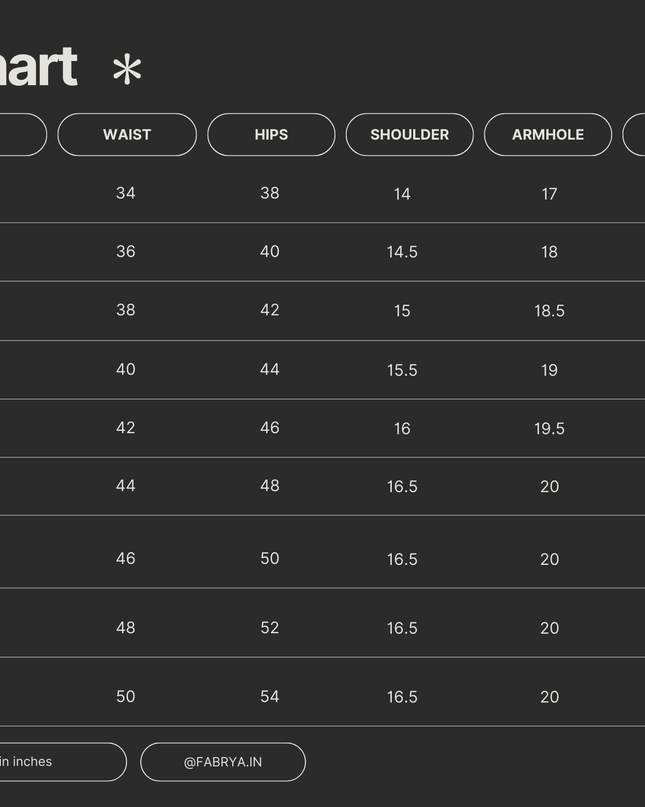
Task: Click shoulder value 15.5
Action: coord(402,370)
